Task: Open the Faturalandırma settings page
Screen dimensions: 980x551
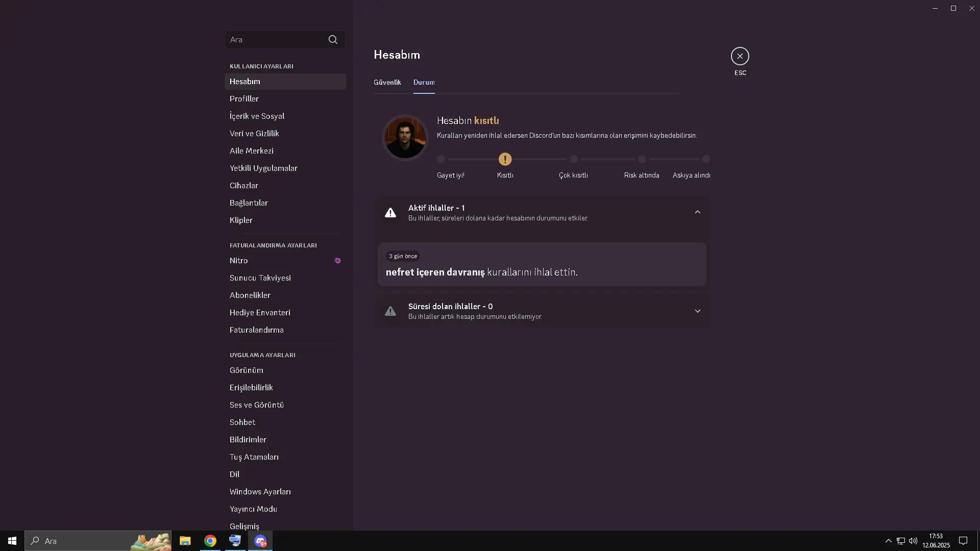Action: 285,330
